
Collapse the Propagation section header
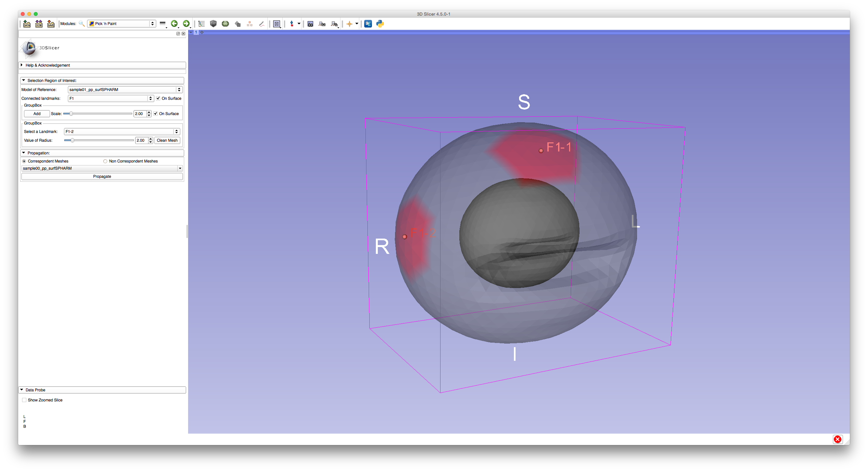point(38,153)
